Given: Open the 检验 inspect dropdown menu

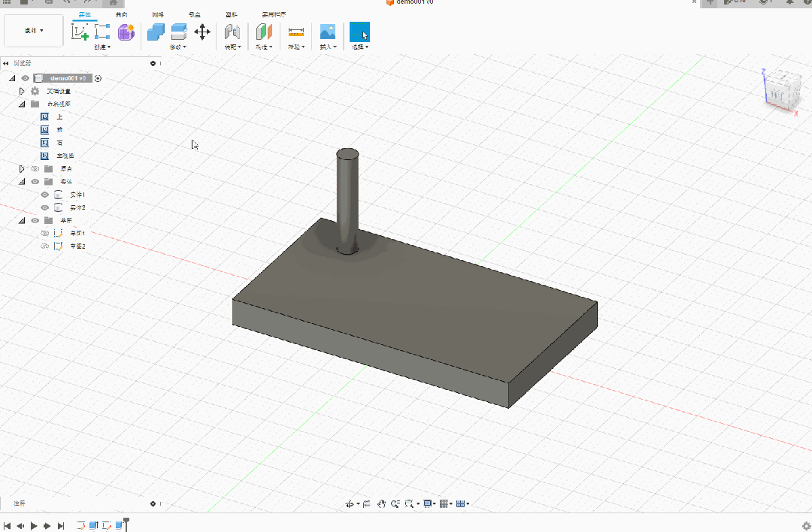Looking at the screenshot, I should click(296, 47).
